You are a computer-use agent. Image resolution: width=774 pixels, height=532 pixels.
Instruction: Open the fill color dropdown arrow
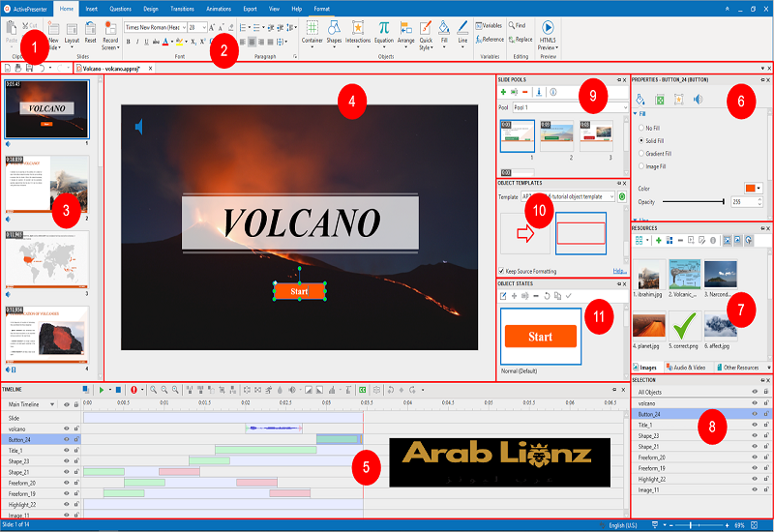click(759, 188)
